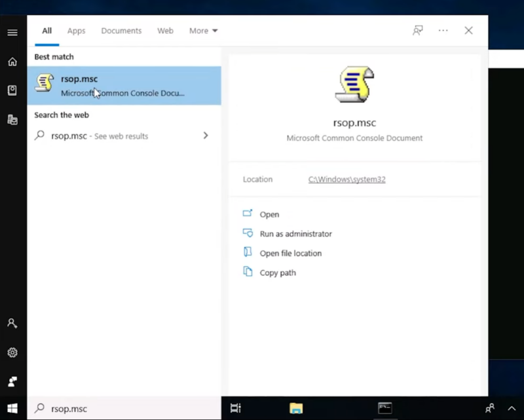Select the rsop.msc best match result

(124, 85)
